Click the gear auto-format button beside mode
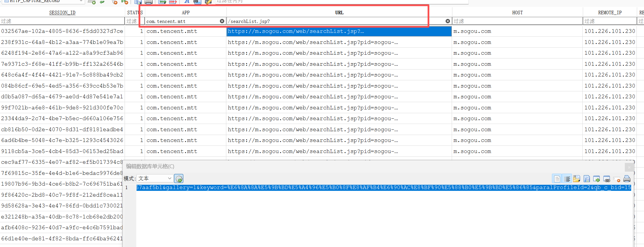This screenshot has width=644, height=247. coord(179,178)
